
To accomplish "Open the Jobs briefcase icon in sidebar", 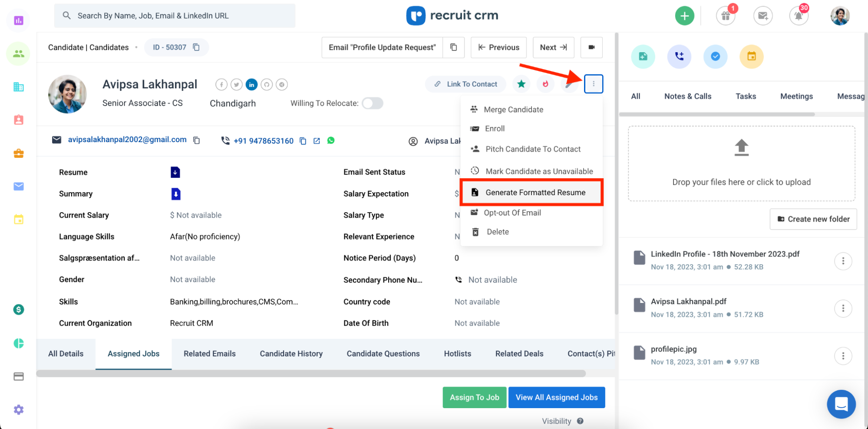I will 18,153.
